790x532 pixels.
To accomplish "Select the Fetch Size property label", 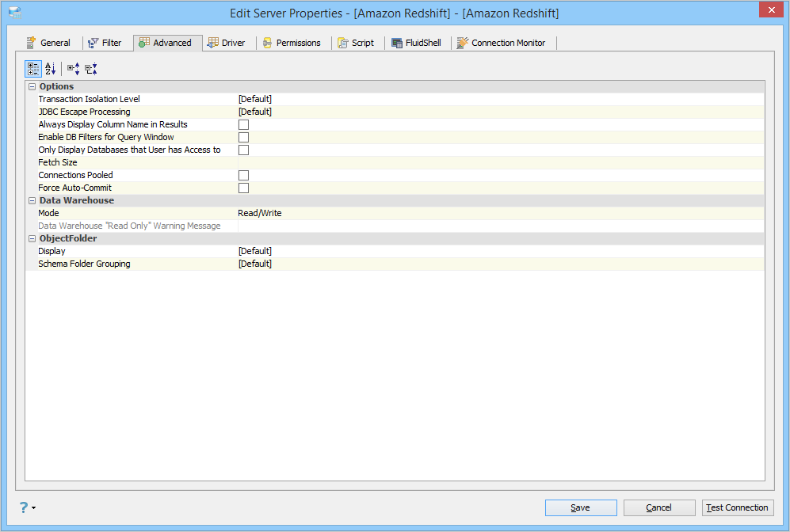I will click(57, 162).
